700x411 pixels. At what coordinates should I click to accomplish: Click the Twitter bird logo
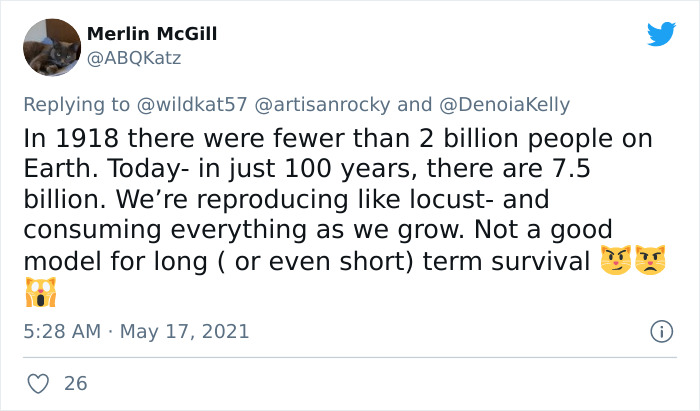pos(661,34)
